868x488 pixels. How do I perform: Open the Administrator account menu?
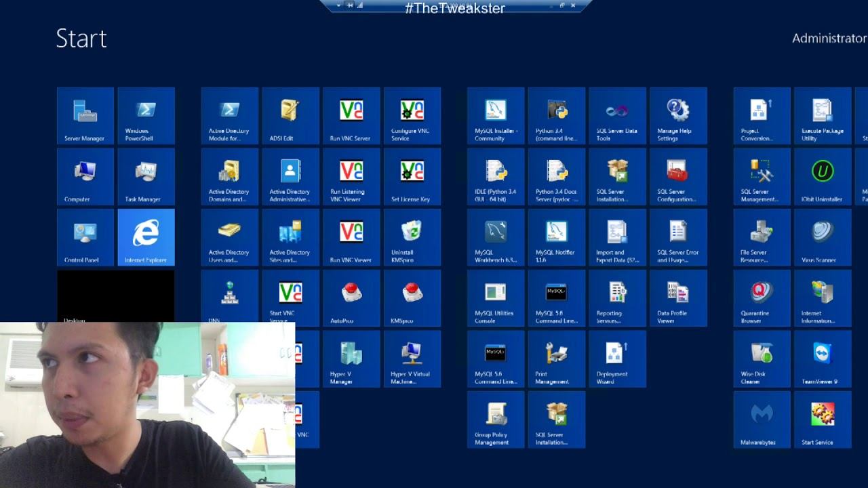(x=829, y=38)
